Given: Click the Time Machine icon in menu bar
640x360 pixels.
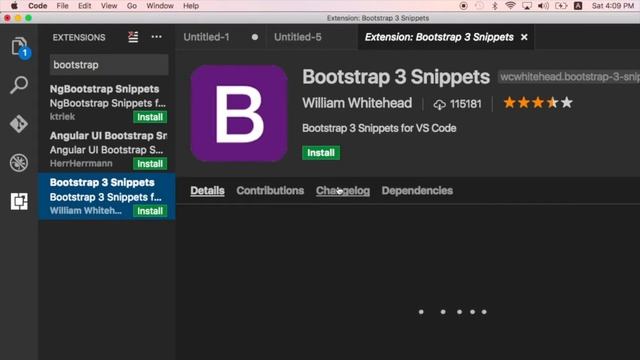Looking at the screenshot, I should [479, 6].
